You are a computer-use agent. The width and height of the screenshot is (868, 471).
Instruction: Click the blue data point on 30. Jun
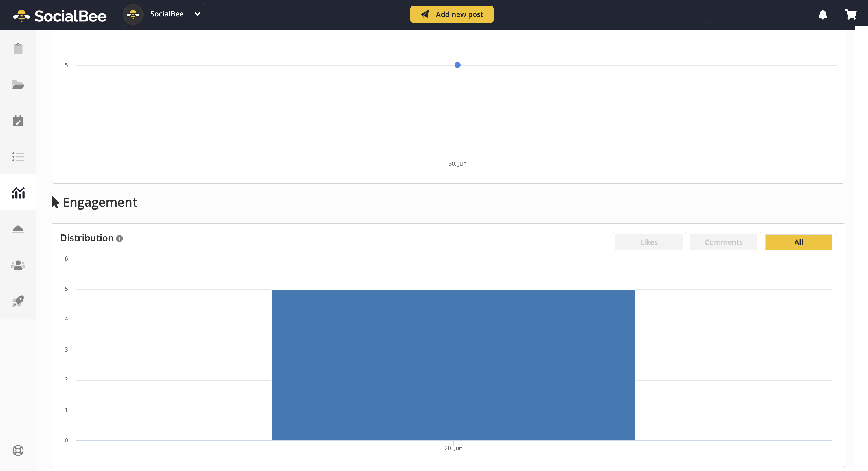457,65
